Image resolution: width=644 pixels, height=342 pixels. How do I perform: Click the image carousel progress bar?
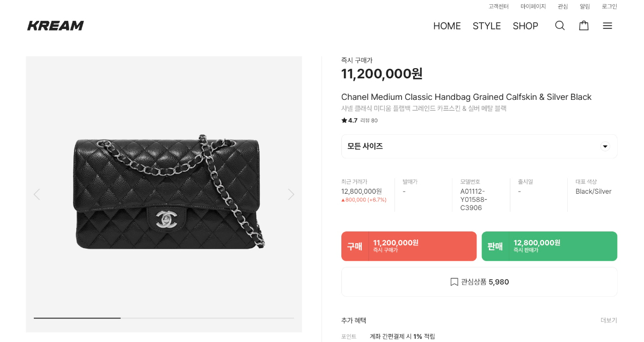[x=164, y=318]
